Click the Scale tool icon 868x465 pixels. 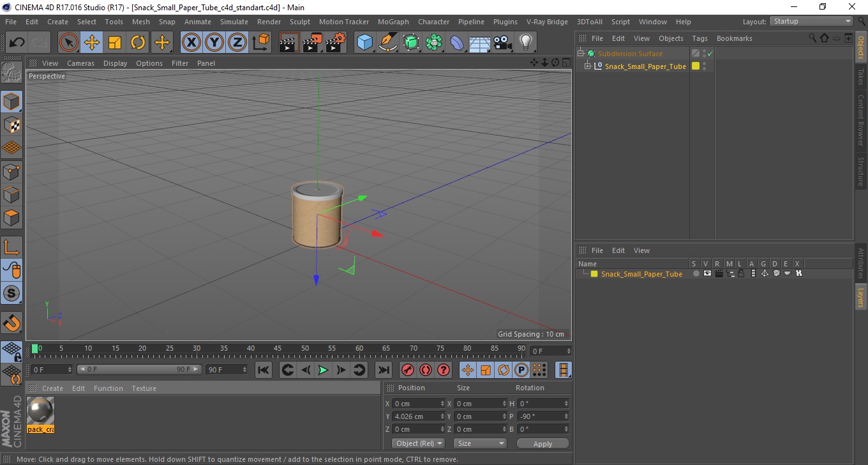[115, 43]
